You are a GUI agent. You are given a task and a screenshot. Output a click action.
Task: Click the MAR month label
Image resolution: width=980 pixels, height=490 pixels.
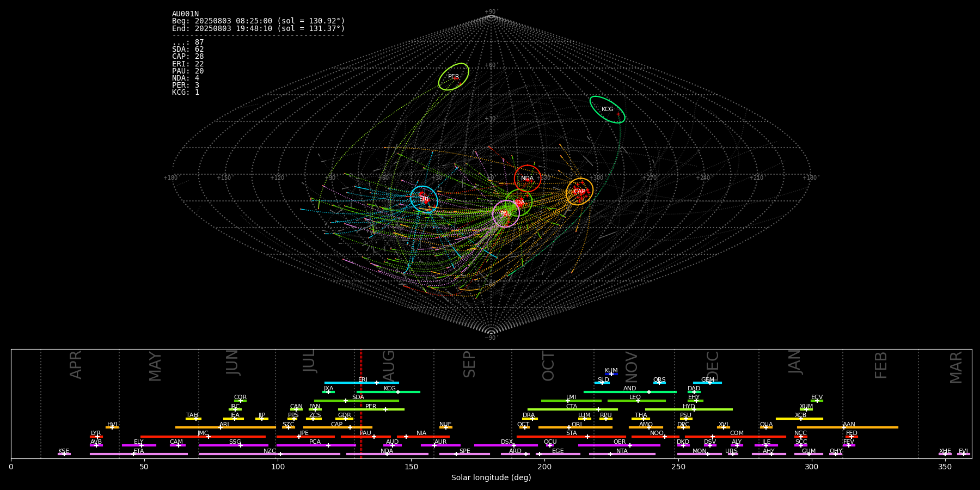click(x=956, y=367)
